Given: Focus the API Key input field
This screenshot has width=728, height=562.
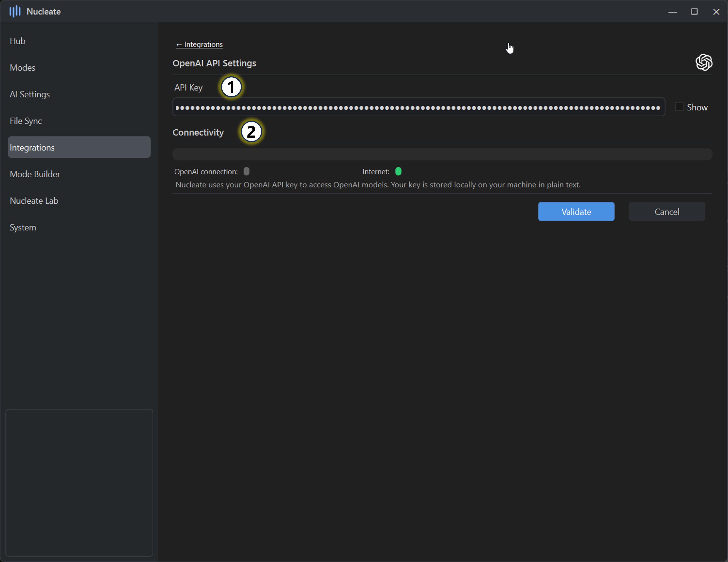Looking at the screenshot, I should point(418,107).
